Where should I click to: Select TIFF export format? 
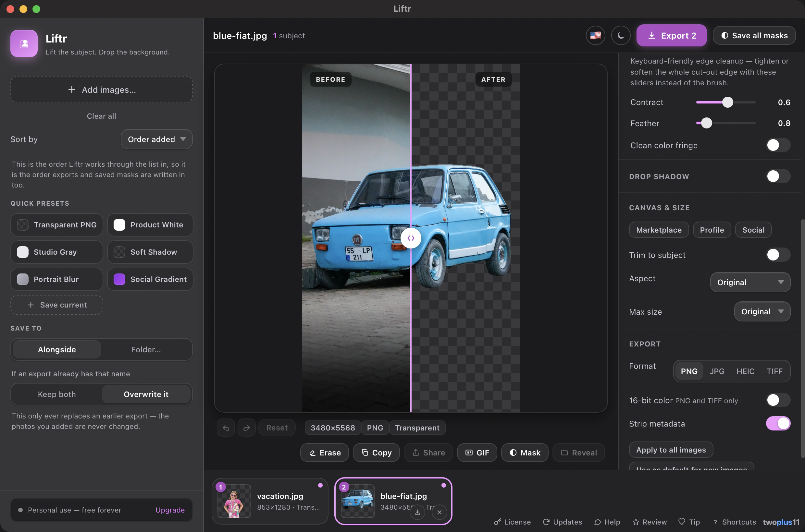[774, 371]
